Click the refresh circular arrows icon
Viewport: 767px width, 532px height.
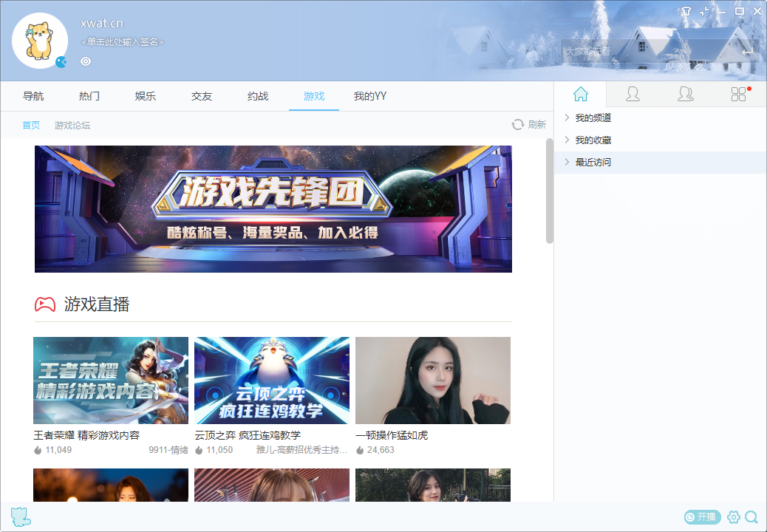[517, 125]
